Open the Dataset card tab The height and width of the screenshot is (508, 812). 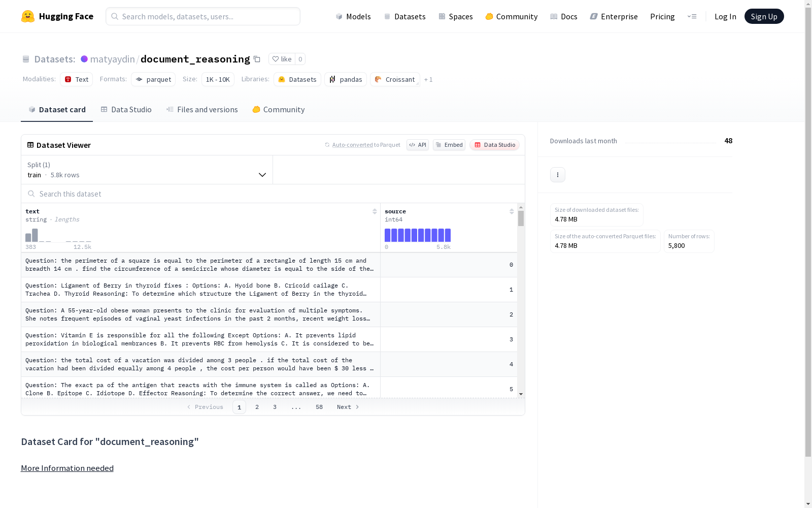[x=57, y=109]
